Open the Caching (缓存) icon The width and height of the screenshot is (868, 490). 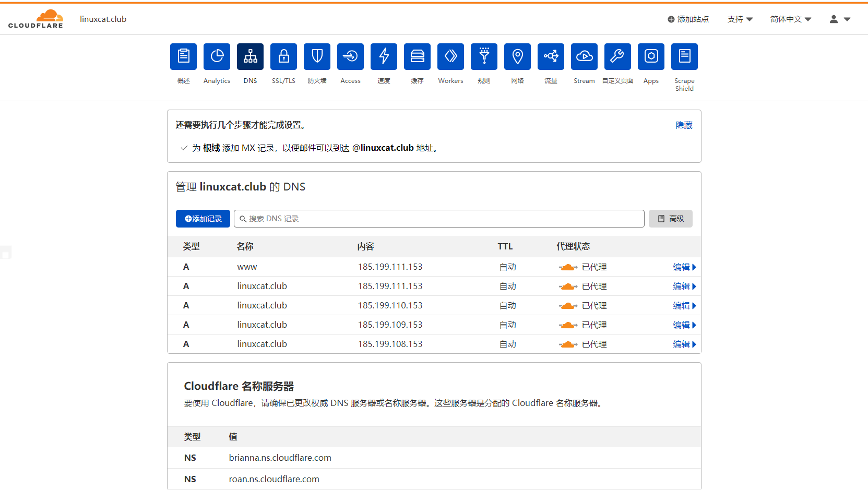click(x=417, y=56)
